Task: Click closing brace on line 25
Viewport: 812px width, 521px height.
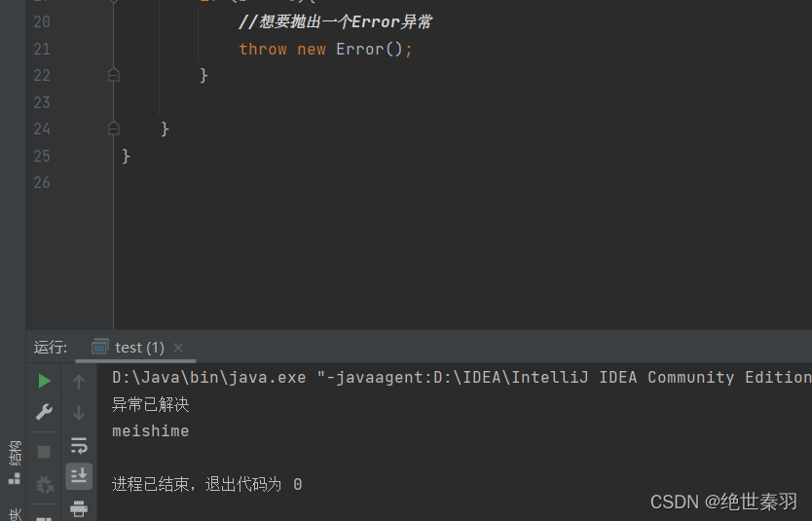Action: 126,156
